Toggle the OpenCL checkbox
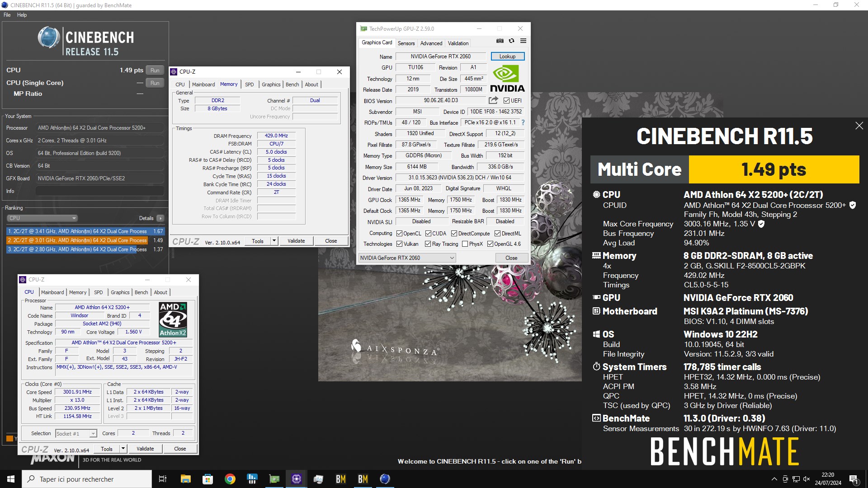 point(399,234)
